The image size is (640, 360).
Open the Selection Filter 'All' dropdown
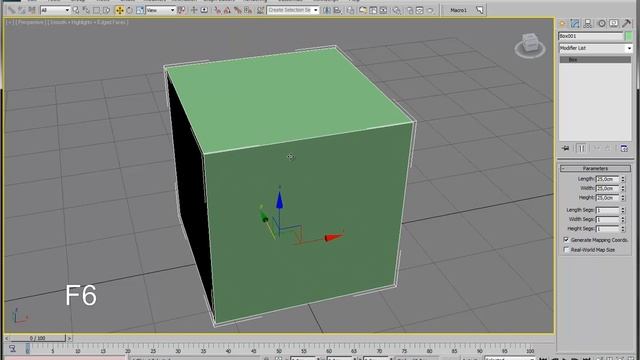(x=55, y=10)
